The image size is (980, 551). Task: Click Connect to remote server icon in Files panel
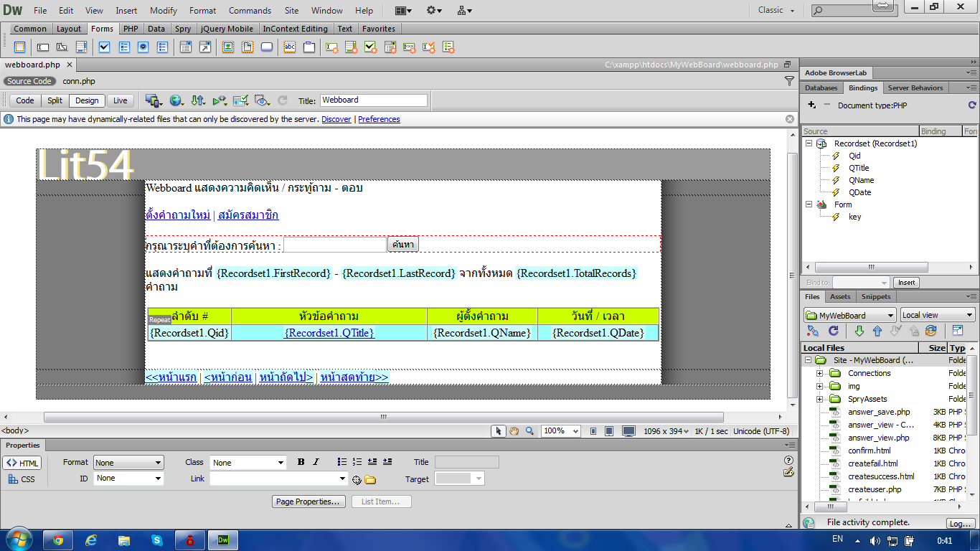click(813, 331)
